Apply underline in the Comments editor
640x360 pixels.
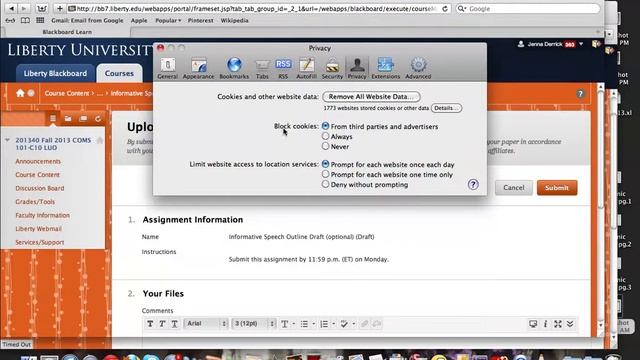pos(175,324)
